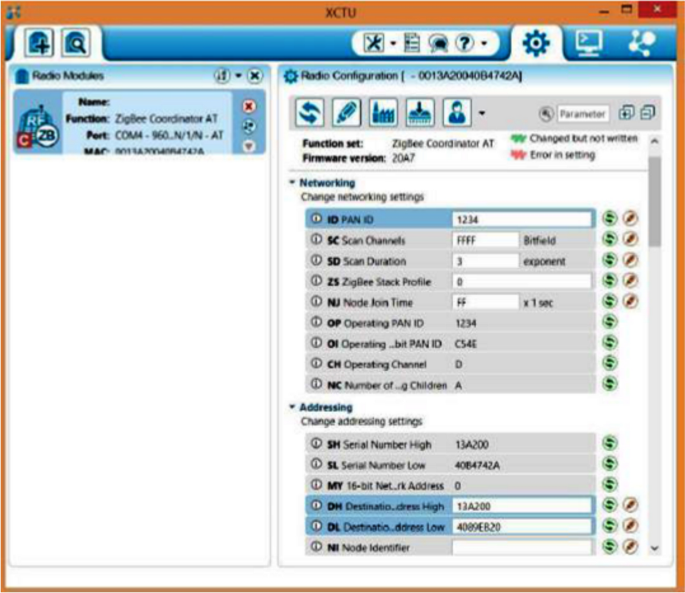Refresh the OP Operating PAN ID parameter

coord(610,322)
